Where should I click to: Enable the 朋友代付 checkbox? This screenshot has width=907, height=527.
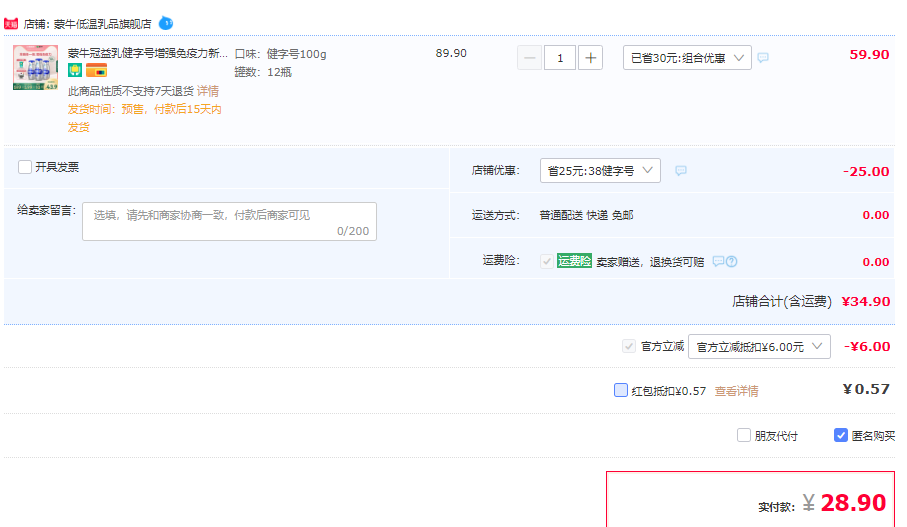click(x=744, y=436)
